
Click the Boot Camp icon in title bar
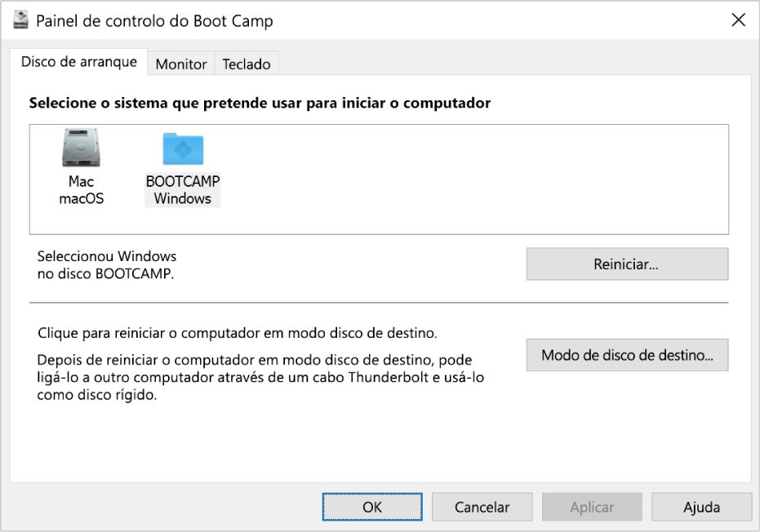pyautogui.click(x=20, y=20)
